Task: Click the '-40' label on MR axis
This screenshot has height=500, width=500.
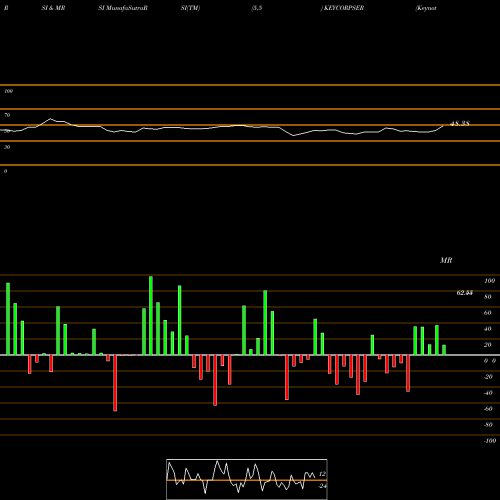Action: (488, 393)
